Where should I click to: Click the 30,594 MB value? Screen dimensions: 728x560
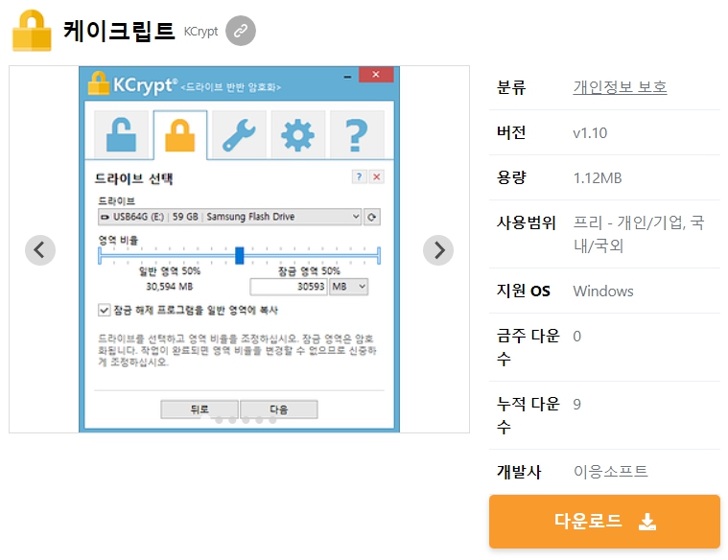pyautogui.click(x=170, y=287)
